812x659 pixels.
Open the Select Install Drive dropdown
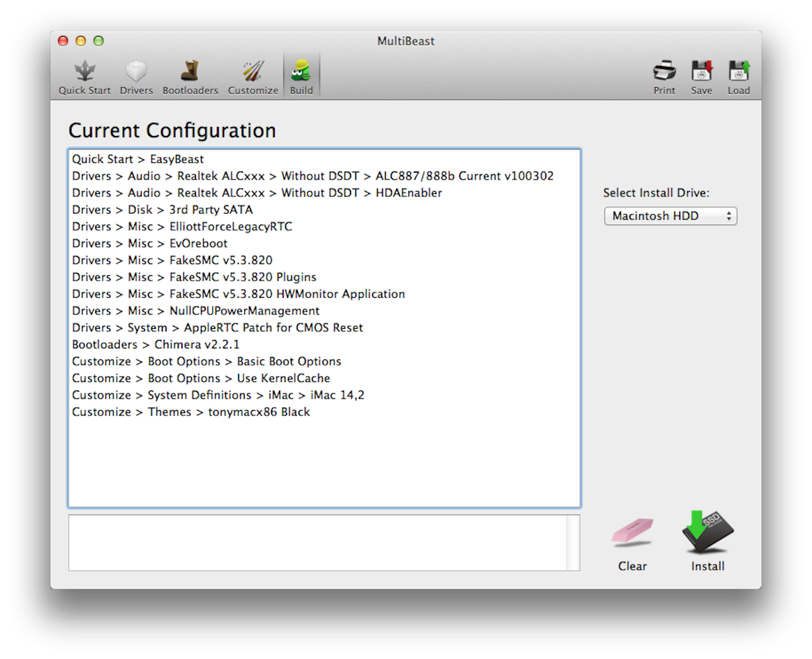(670, 216)
